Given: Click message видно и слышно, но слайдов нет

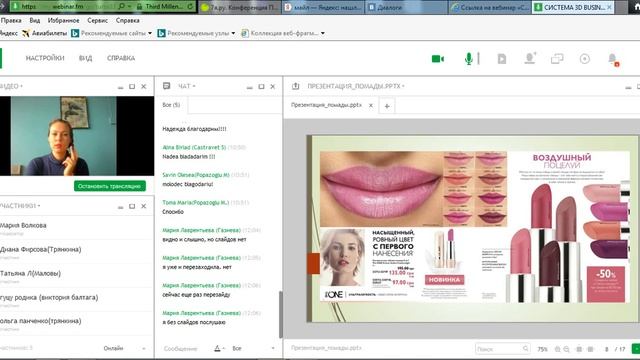Looking at the screenshot, I should pyautogui.click(x=204, y=240).
